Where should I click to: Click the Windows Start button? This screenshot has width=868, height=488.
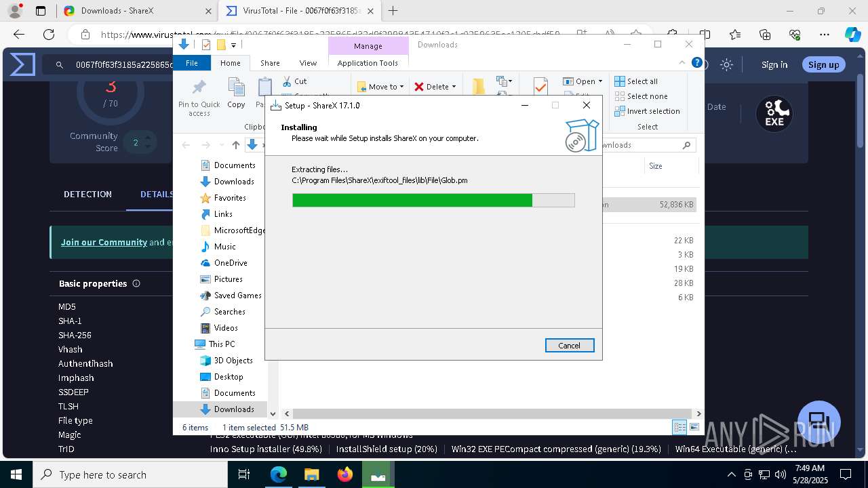click(x=16, y=474)
